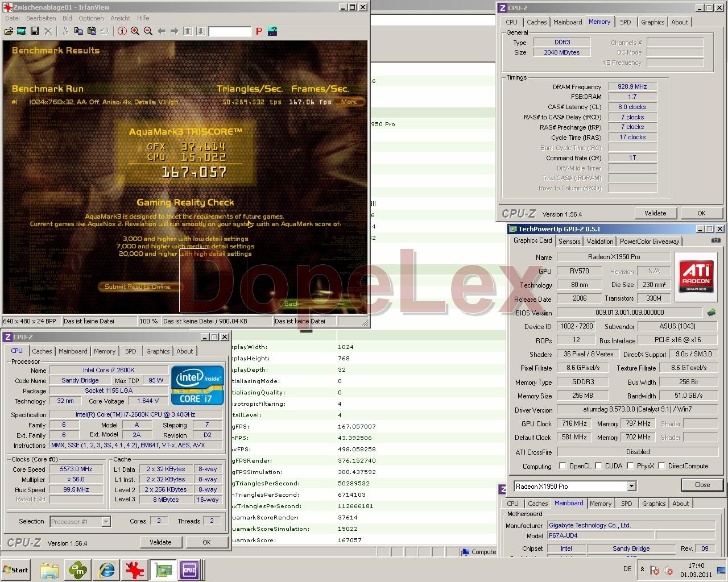The height and width of the screenshot is (582, 728).
Task: Open Internet Explorer from the taskbar
Action: point(106,569)
